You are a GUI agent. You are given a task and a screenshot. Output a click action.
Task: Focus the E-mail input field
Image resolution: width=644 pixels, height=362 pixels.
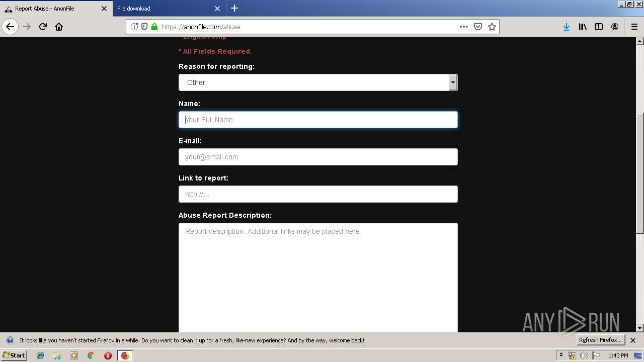click(x=318, y=157)
